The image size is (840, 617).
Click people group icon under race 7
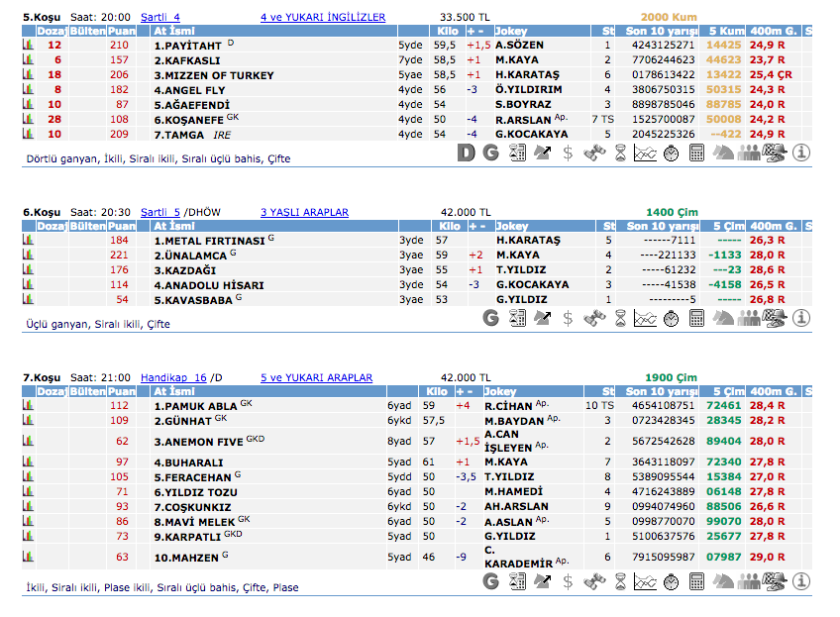point(750,582)
